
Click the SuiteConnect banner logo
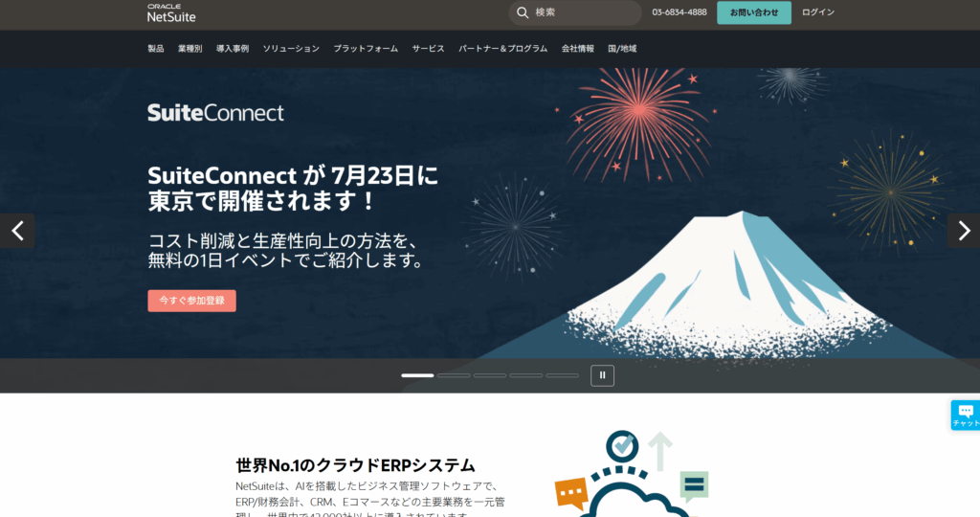click(x=215, y=113)
